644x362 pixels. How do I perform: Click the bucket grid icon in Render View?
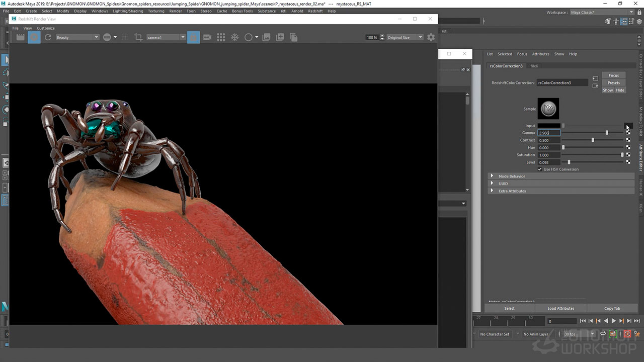pyautogui.click(x=221, y=37)
